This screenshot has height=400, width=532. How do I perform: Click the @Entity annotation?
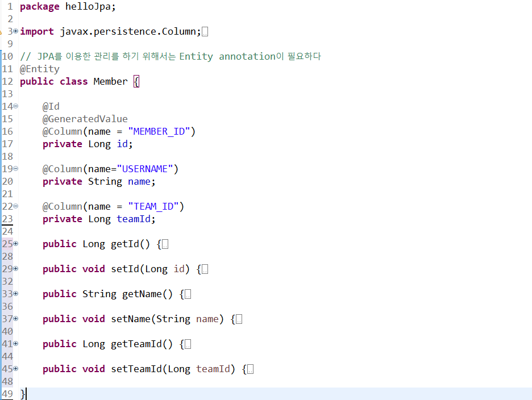pos(40,69)
